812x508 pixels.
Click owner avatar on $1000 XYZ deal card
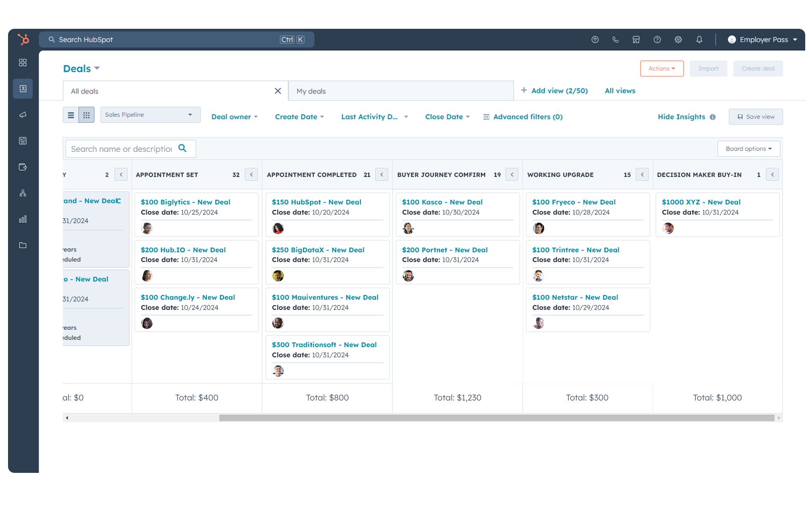[668, 229]
